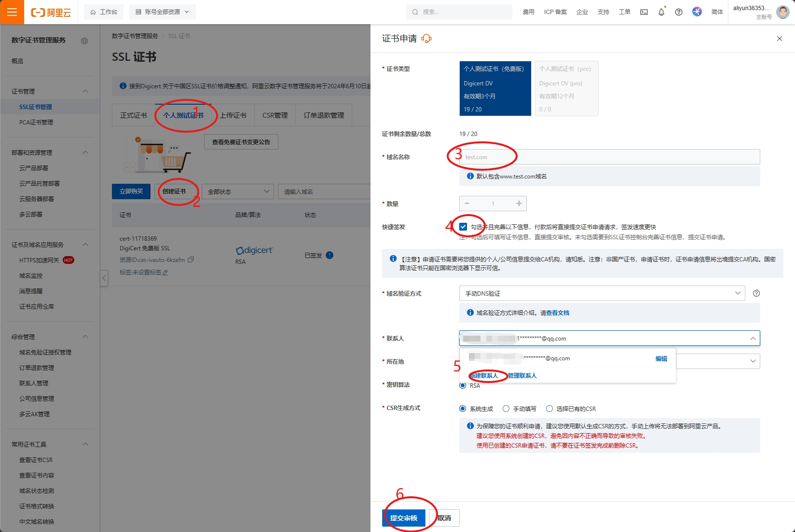Image resolution: width=795 pixels, height=532 pixels.
Task: Select 系统生成 CSR option
Action: [463, 409]
